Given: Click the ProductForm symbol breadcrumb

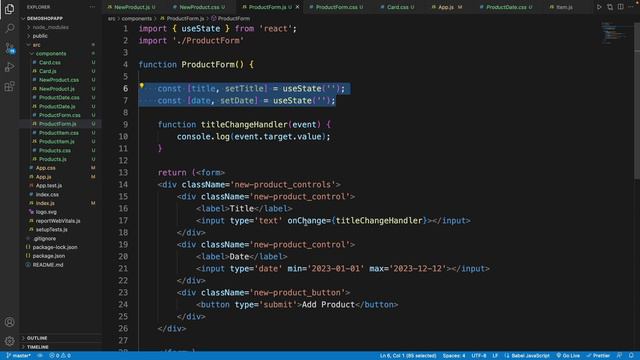Looking at the screenshot, I should tap(231, 18).
